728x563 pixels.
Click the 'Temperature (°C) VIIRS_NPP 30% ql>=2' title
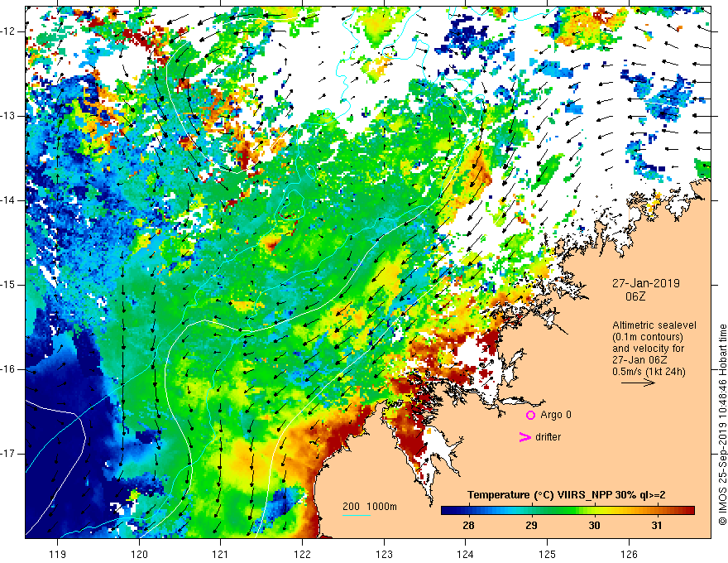point(566,495)
